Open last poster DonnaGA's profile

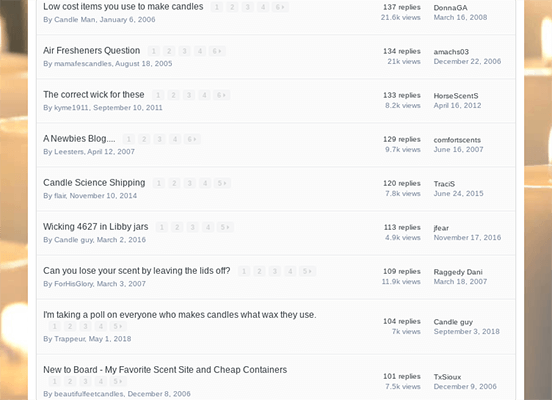tap(450, 8)
